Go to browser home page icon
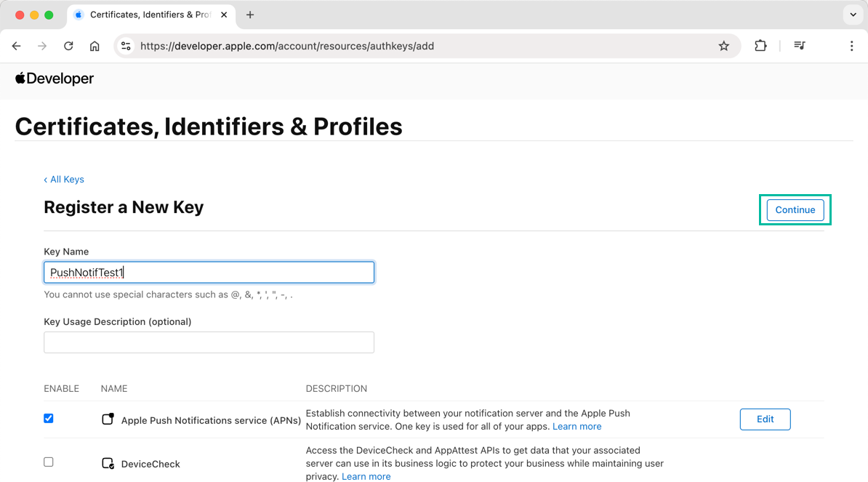 [95, 46]
